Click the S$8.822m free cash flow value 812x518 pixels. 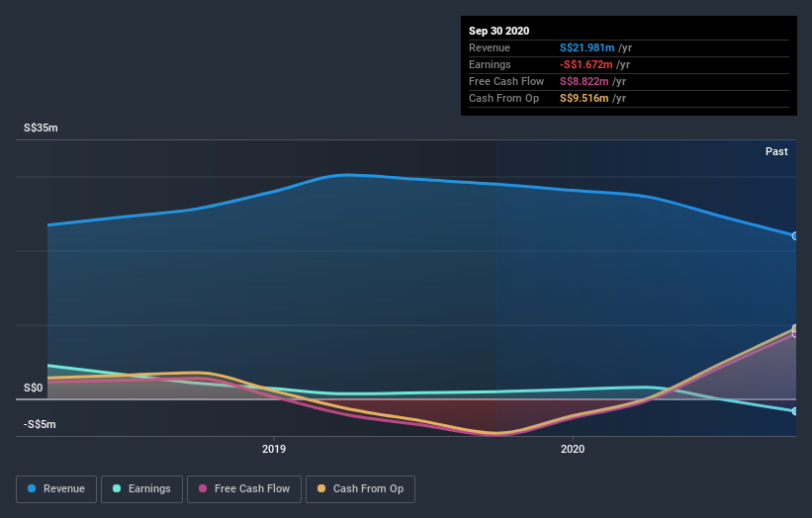(584, 81)
